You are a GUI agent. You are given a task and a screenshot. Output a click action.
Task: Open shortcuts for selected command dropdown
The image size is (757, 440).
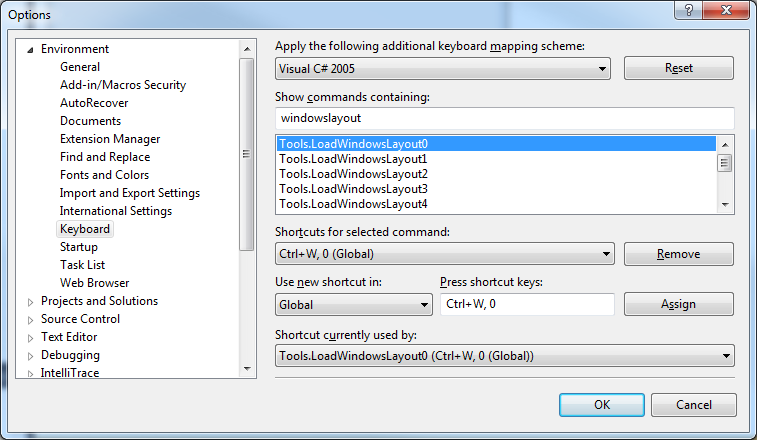coord(605,254)
